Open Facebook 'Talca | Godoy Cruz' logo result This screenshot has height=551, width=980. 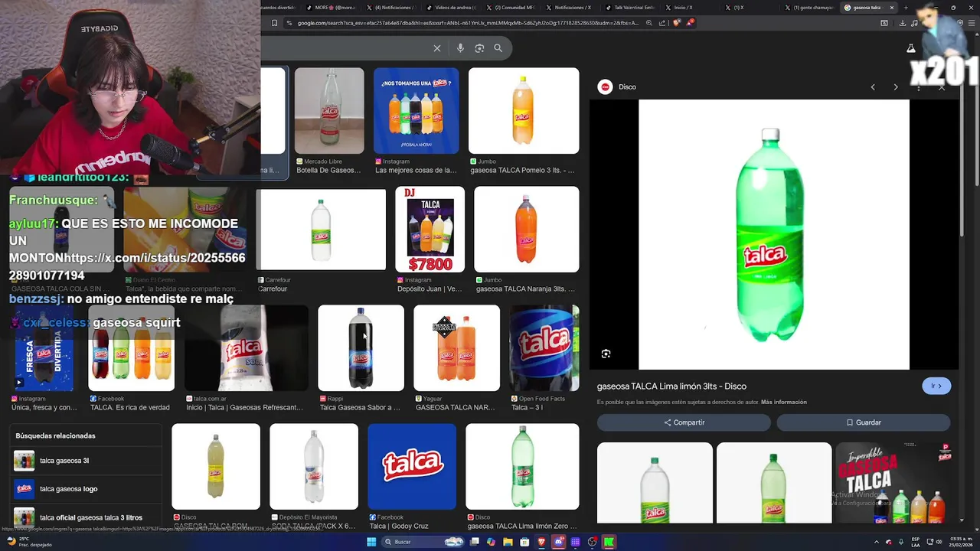[x=412, y=476]
